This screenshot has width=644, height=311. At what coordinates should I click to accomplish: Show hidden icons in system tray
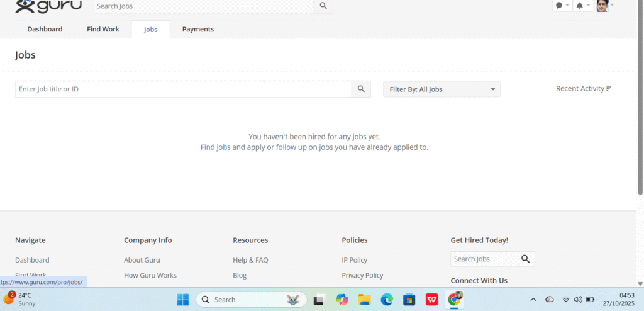[533, 300]
